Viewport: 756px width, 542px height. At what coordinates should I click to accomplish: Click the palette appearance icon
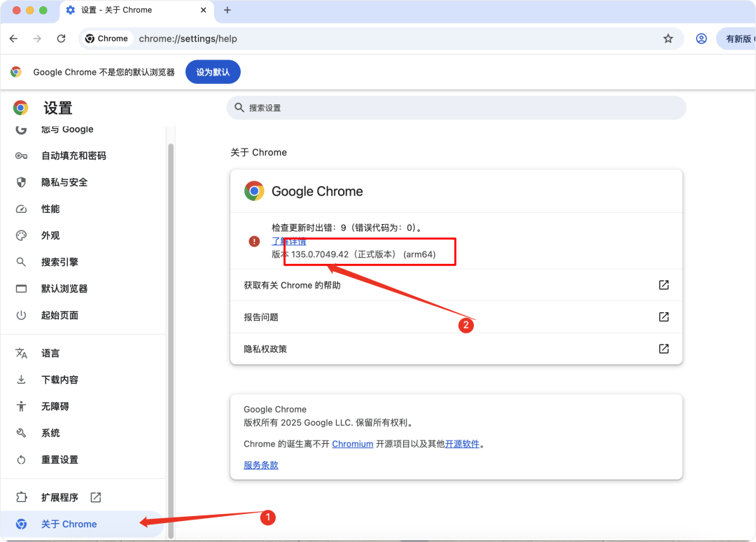coord(21,235)
